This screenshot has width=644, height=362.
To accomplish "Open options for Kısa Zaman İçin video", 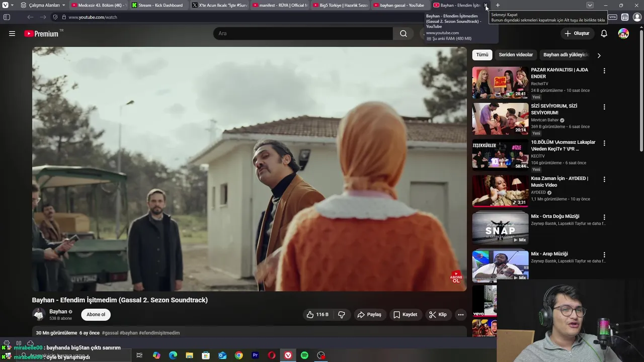I will 604,179.
